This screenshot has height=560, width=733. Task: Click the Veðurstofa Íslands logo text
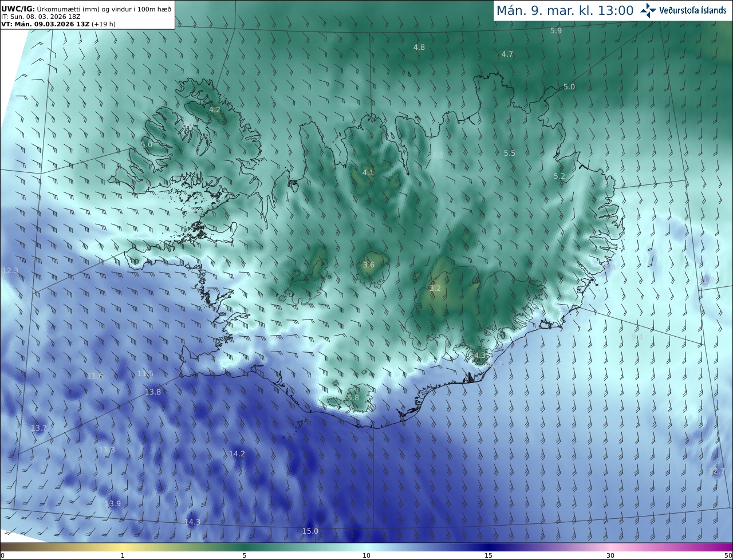click(693, 10)
